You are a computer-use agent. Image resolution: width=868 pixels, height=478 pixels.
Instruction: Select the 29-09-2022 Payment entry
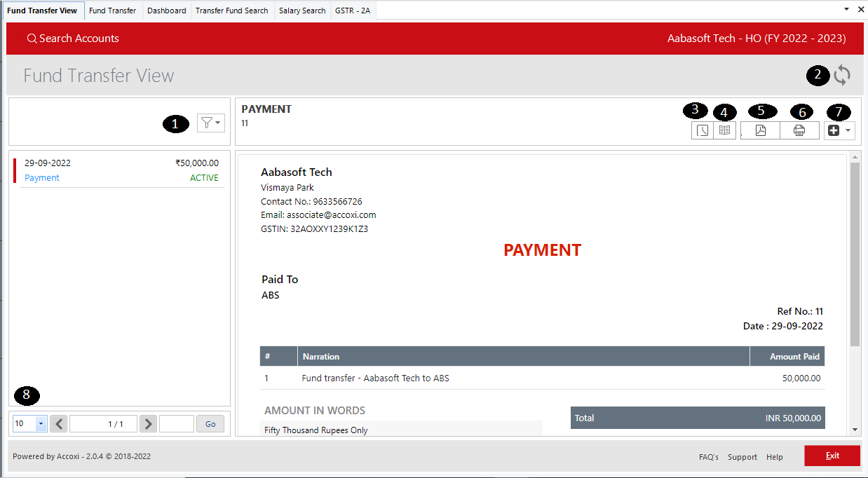click(119, 170)
